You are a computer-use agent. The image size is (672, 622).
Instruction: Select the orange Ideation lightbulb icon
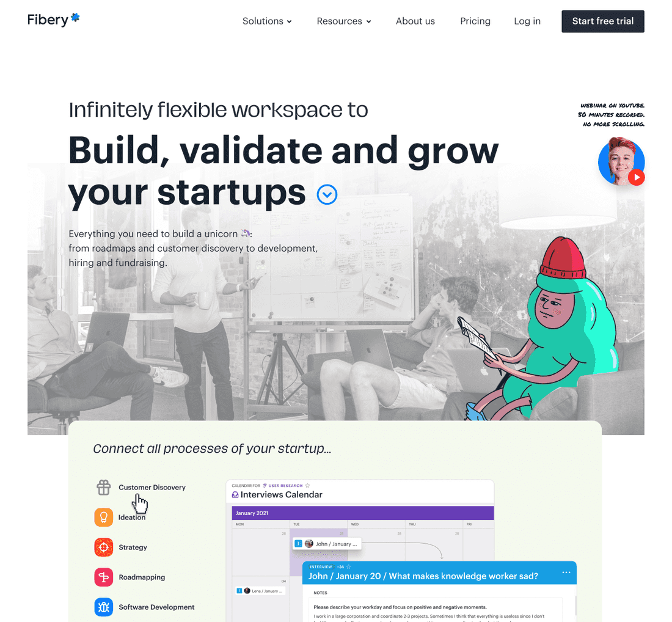click(x=104, y=518)
